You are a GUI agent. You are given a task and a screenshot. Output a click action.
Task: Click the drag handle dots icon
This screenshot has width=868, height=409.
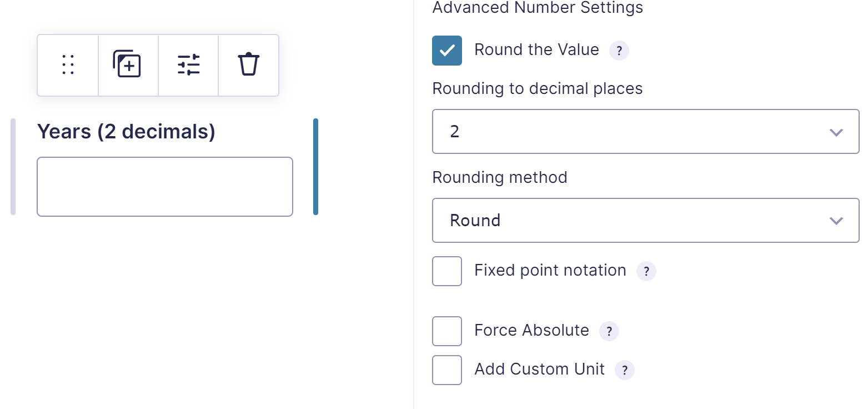coord(68,65)
